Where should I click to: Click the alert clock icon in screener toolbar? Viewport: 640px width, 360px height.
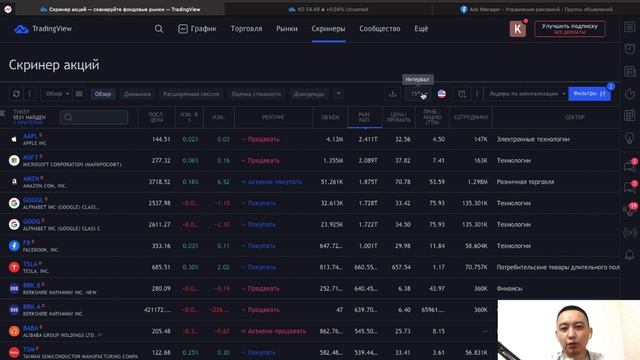tap(462, 94)
